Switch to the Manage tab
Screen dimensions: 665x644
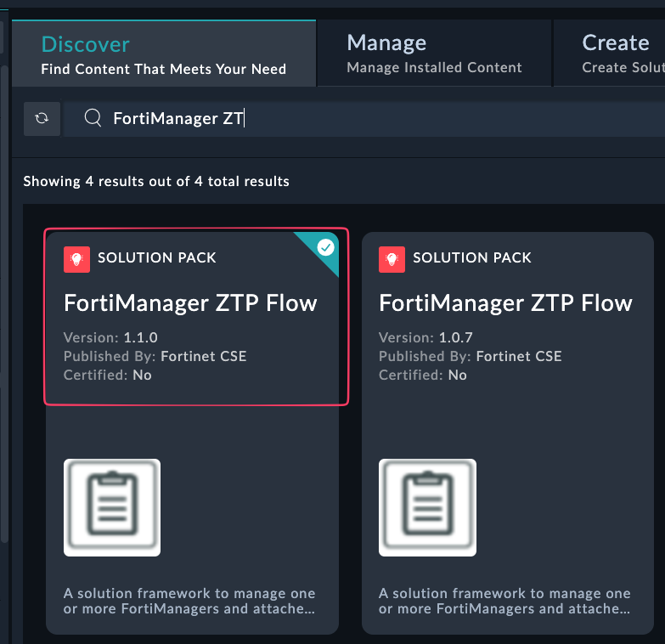point(434,54)
